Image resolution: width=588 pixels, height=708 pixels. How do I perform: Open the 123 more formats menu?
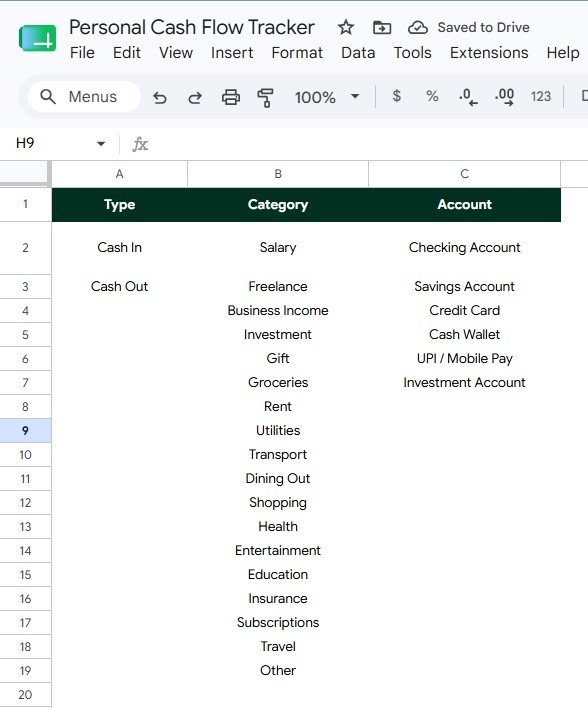(x=541, y=96)
